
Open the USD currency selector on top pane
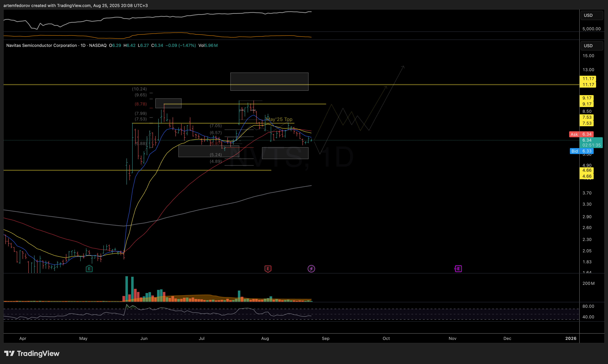(x=592, y=15)
